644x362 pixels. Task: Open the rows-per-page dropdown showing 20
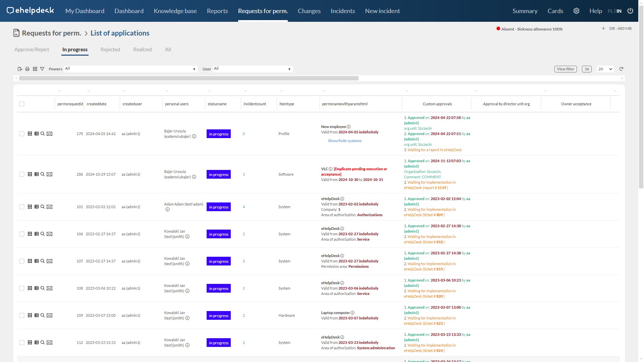click(x=605, y=69)
